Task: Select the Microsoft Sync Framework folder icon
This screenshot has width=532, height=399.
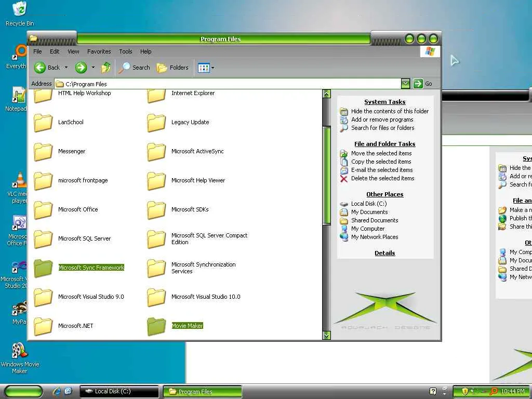Action: [43, 268]
